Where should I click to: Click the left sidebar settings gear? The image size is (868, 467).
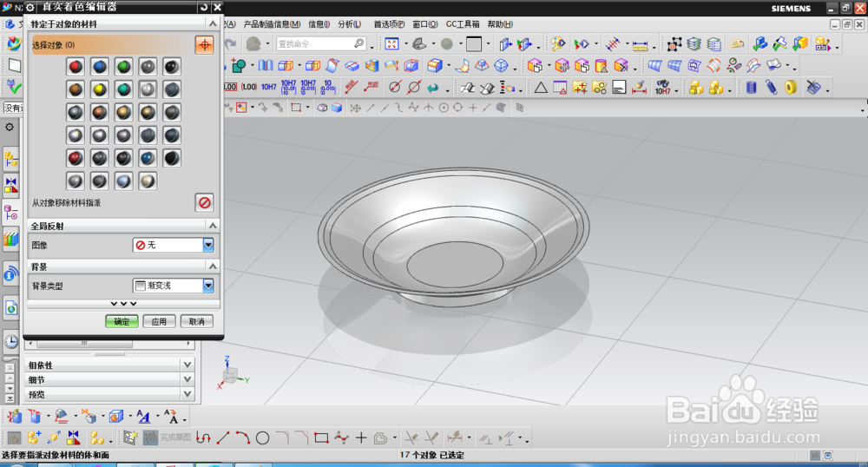click(x=10, y=128)
